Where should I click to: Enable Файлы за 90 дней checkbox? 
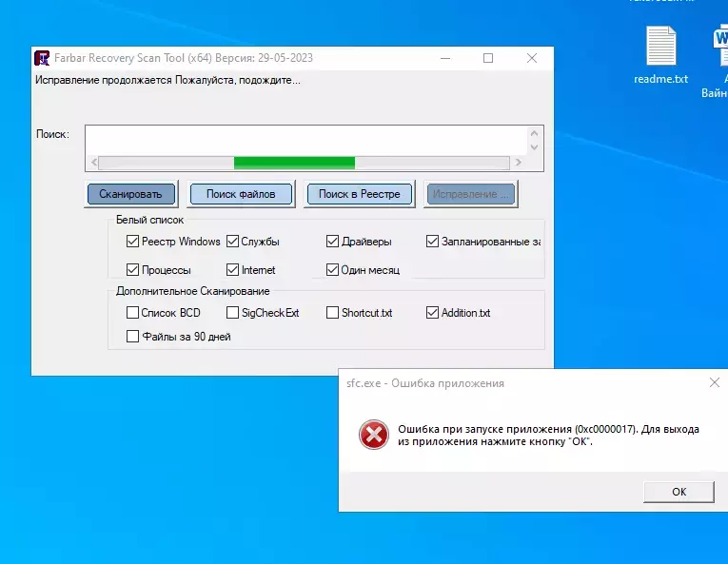pos(133,336)
